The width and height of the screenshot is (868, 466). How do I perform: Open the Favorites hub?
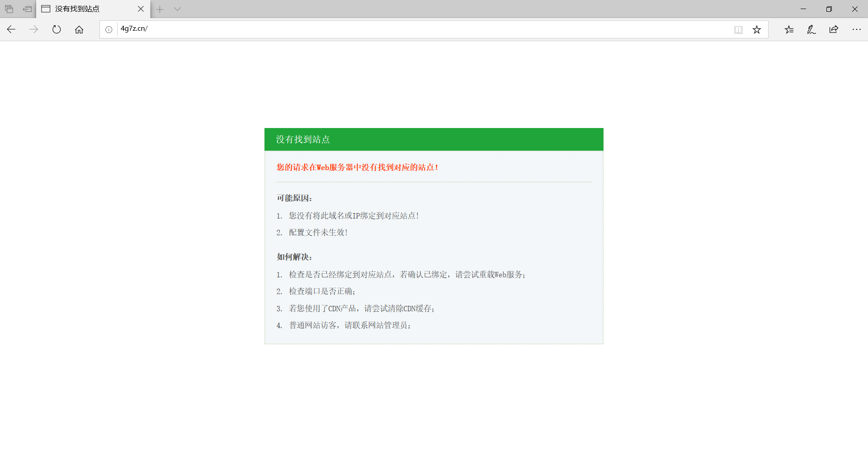tap(789, 30)
